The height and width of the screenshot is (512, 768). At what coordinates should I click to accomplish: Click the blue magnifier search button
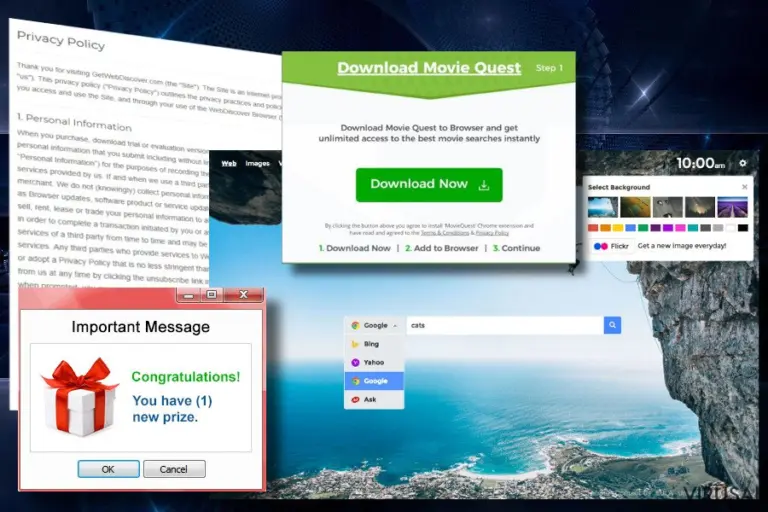click(x=612, y=325)
